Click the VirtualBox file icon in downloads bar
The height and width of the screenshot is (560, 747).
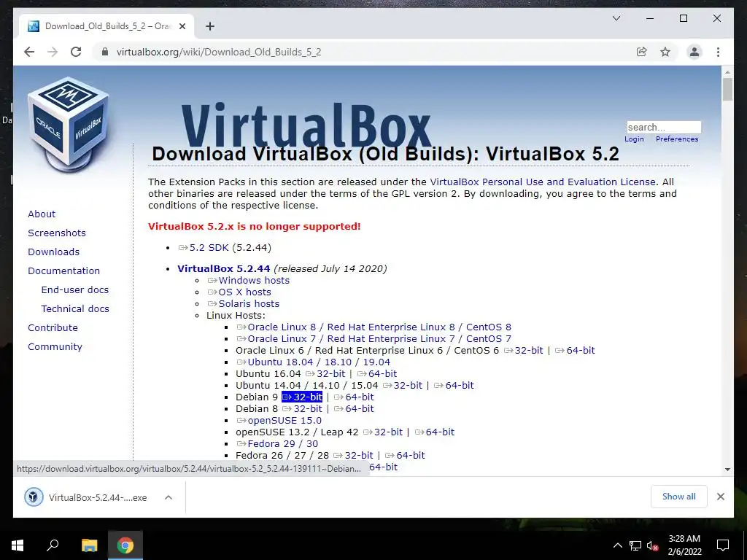tap(34, 497)
